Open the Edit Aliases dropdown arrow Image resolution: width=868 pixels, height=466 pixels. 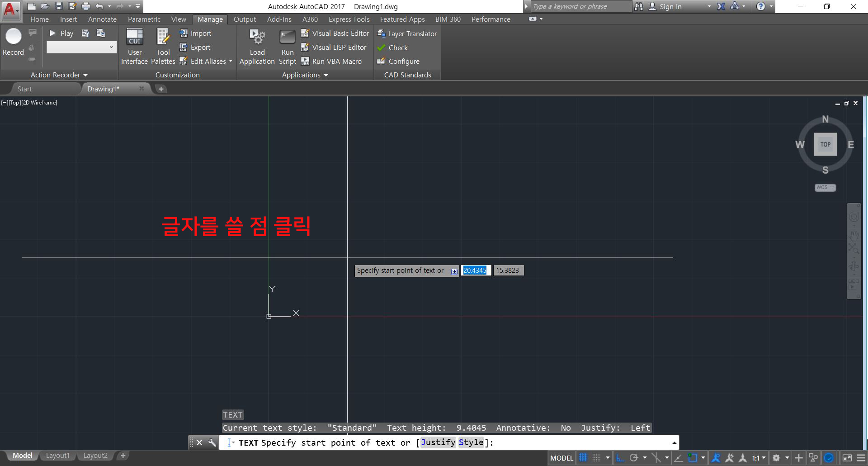coord(231,61)
